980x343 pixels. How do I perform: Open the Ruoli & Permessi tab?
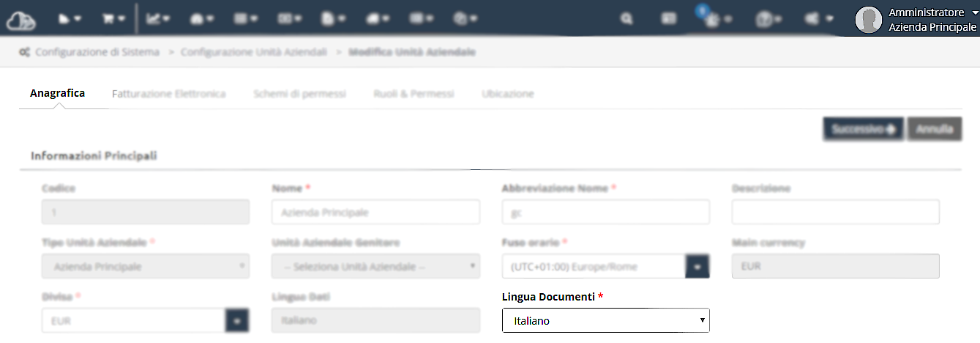coord(414,94)
